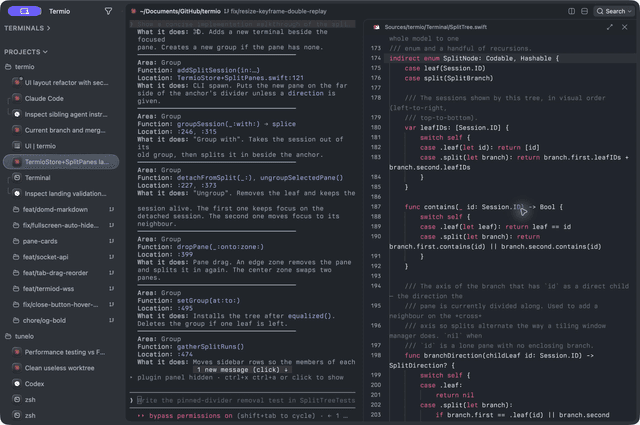The height and width of the screenshot is (425, 640).
Task: Open the Terminal session row
Action: coord(61,178)
